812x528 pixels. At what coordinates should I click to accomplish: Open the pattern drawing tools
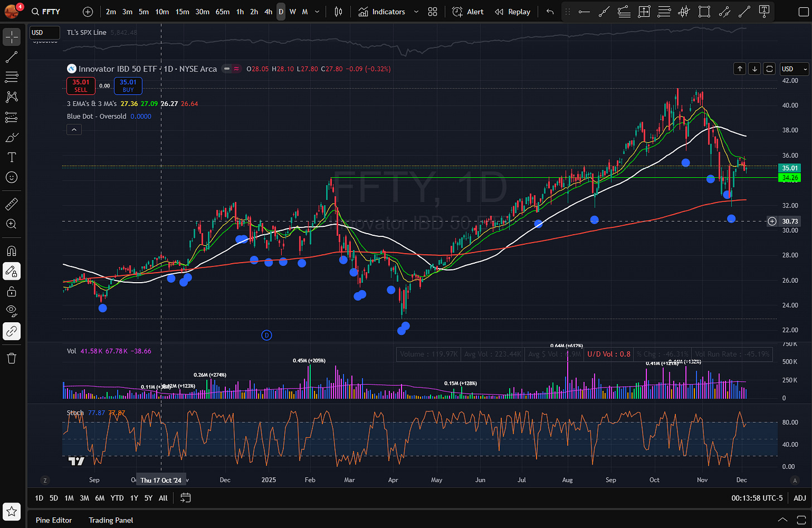click(x=12, y=97)
